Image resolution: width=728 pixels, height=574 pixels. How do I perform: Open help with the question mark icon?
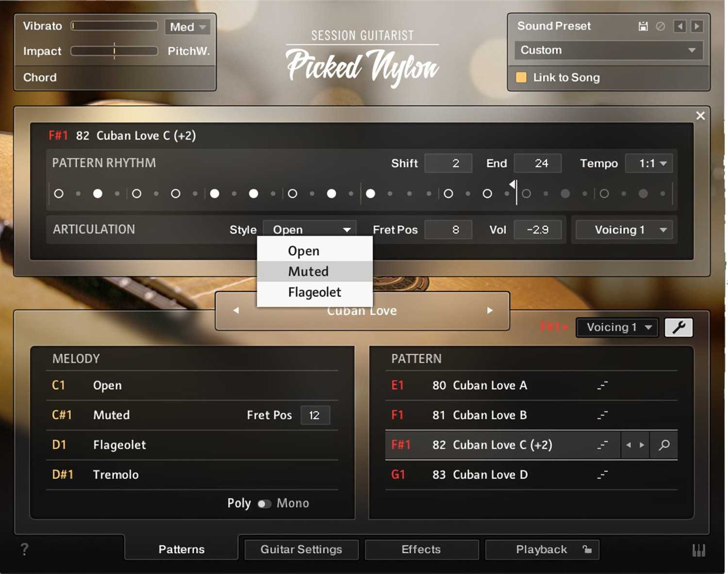24,549
